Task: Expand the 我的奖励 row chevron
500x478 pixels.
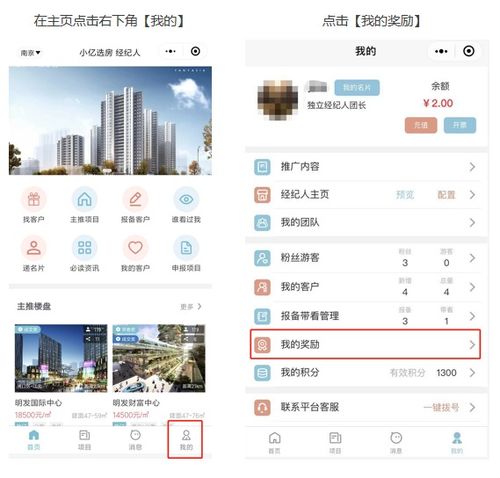Action: (472, 345)
